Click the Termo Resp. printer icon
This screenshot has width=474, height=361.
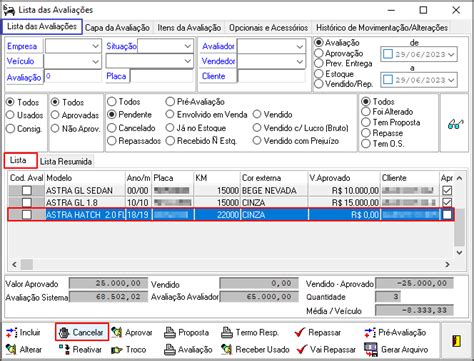(x=227, y=332)
